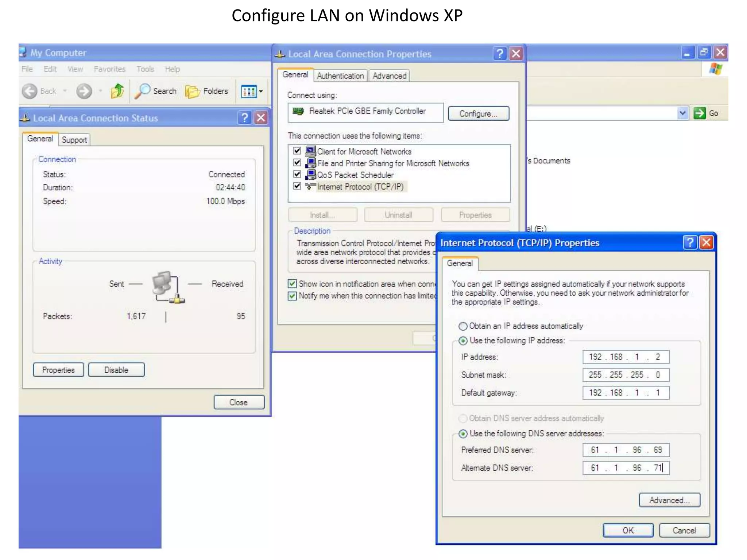Open Search in My Computer toolbar
This screenshot has height=560, width=747.
pos(156,91)
